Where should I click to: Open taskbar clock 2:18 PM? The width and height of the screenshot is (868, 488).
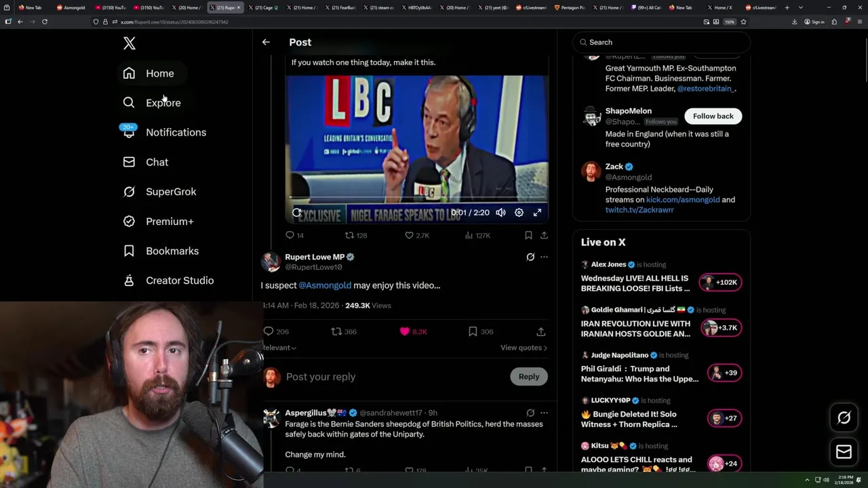(845, 480)
